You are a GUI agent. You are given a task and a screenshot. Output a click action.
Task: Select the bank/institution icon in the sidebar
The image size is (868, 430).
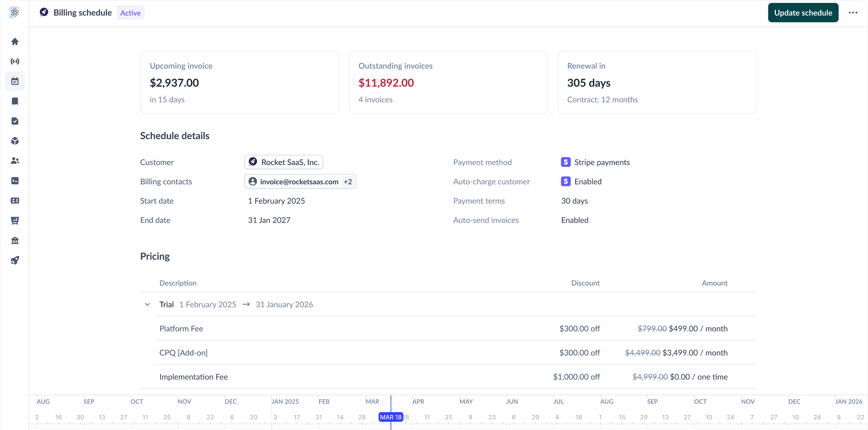15,240
